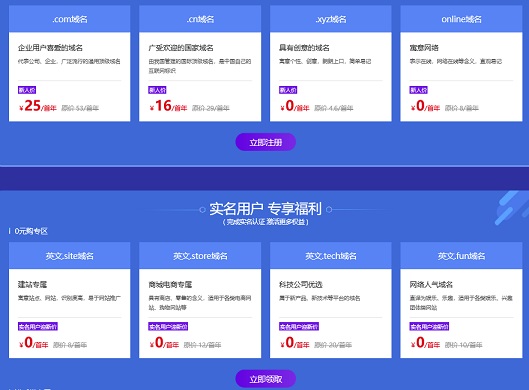Click the ¥0/首年 price on online card
The width and height of the screenshot is (529, 390).
coord(425,106)
